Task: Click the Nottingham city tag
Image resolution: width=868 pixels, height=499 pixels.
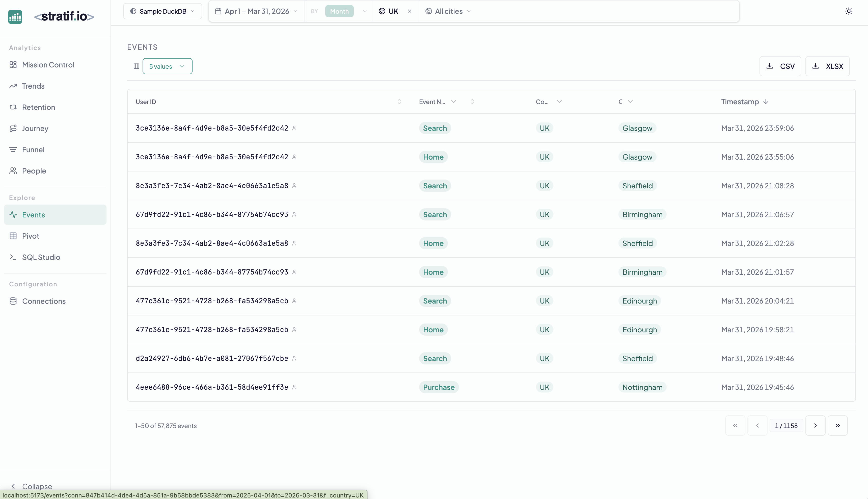Action: (x=642, y=387)
